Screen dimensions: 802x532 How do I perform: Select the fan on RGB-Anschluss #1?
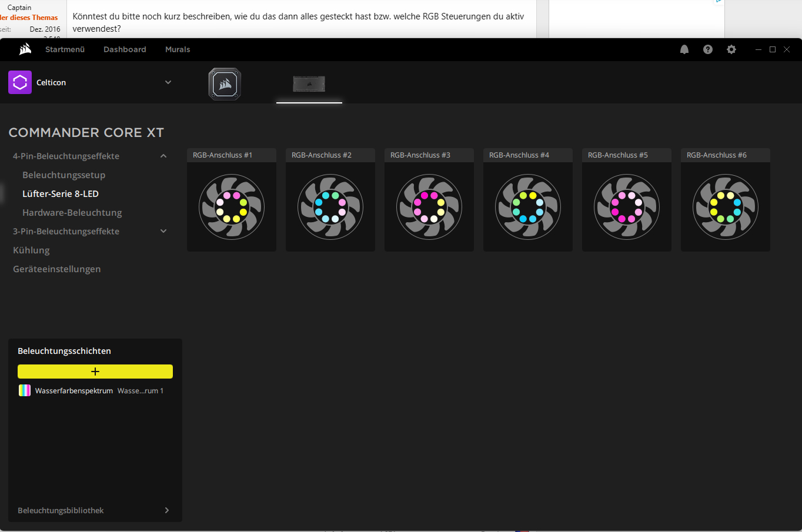click(x=232, y=207)
